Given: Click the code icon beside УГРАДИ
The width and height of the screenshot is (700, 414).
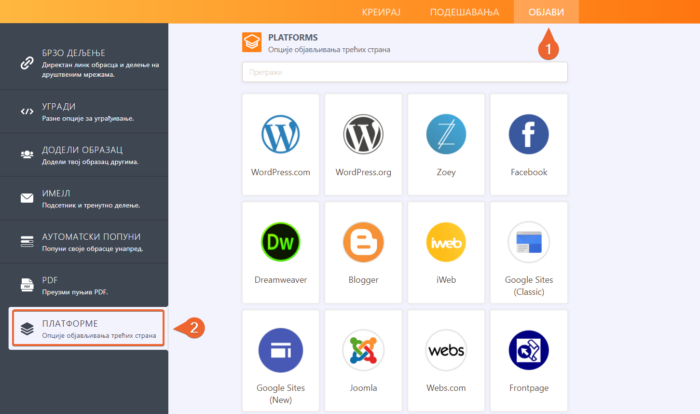Looking at the screenshot, I should 27,111.
